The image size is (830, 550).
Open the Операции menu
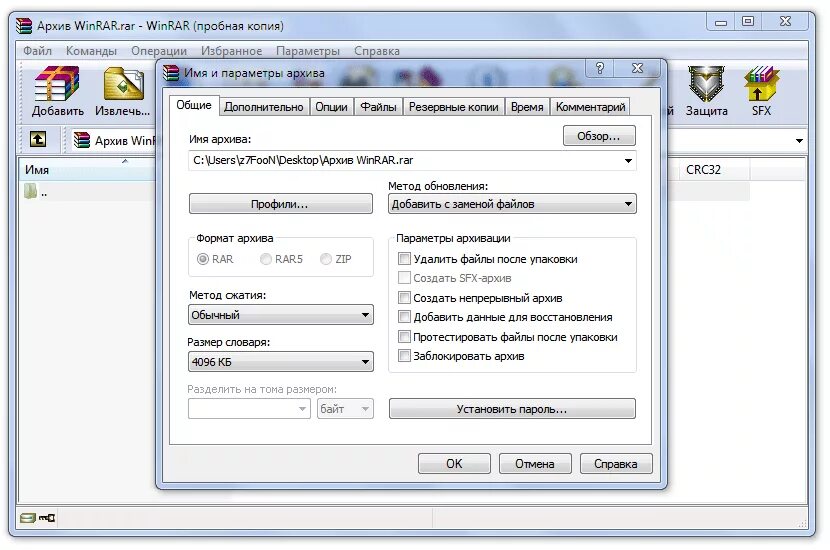pyautogui.click(x=159, y=51)
